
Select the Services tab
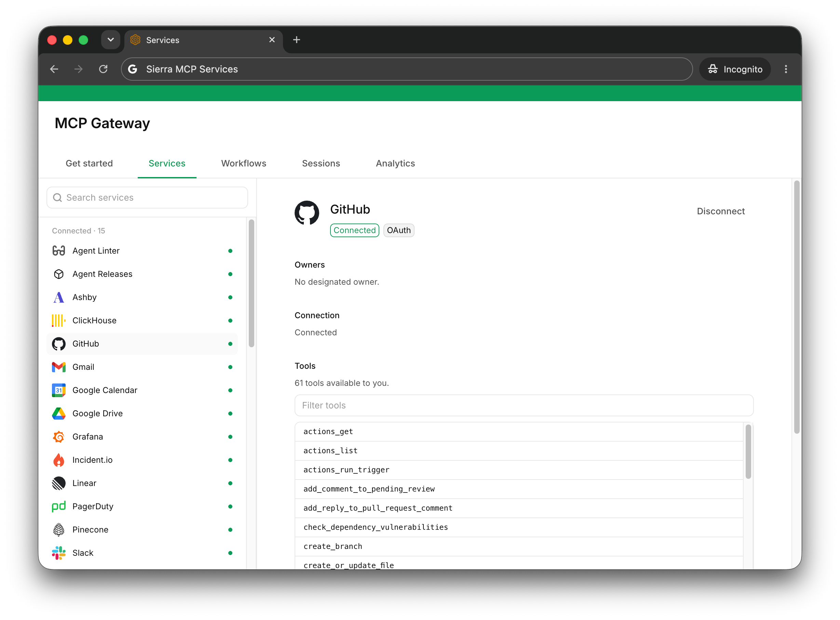(167, 164)
